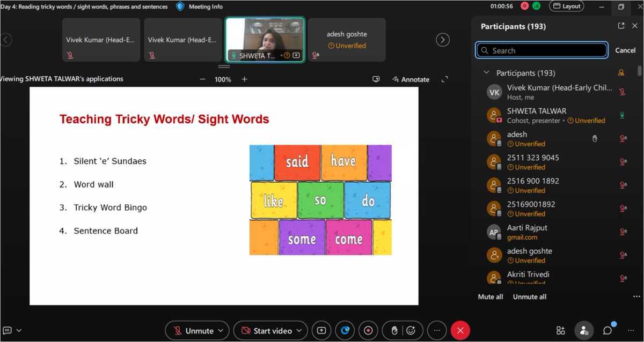The width and height of the screenshot is (644, 342).
Task: Toggle SHWETA TALWAR's green microphone icon
Action: click(x=623, y=115)
